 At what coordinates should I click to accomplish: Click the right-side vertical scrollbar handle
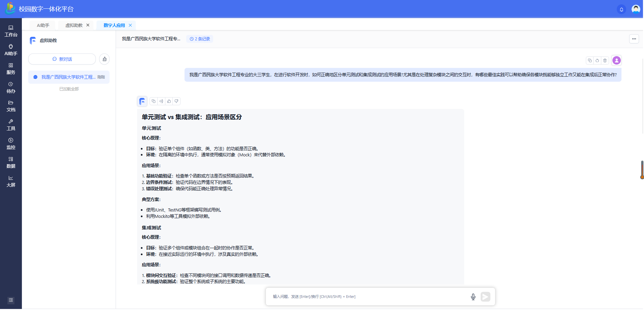[642, 170]
